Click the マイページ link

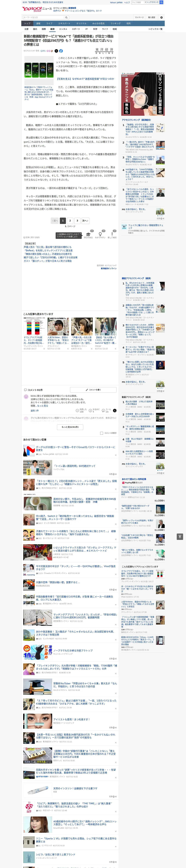139,17
